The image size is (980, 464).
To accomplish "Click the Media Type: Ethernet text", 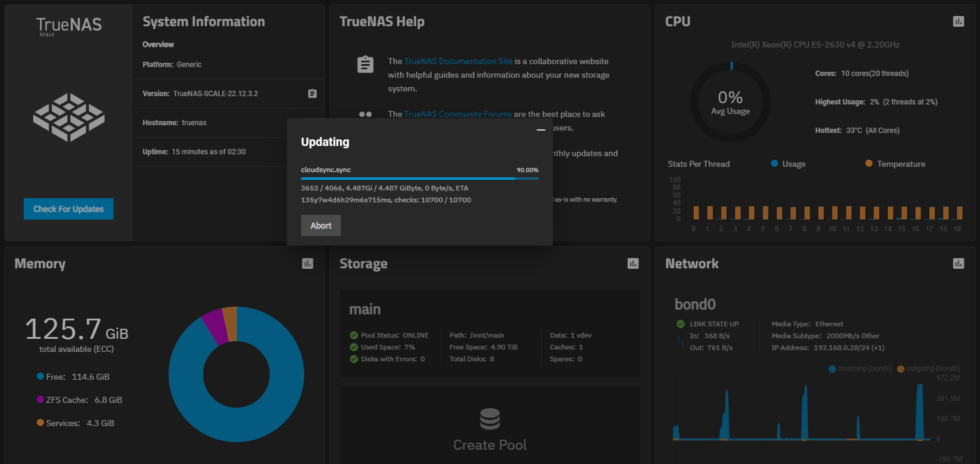I will click(x=807, y=324).
